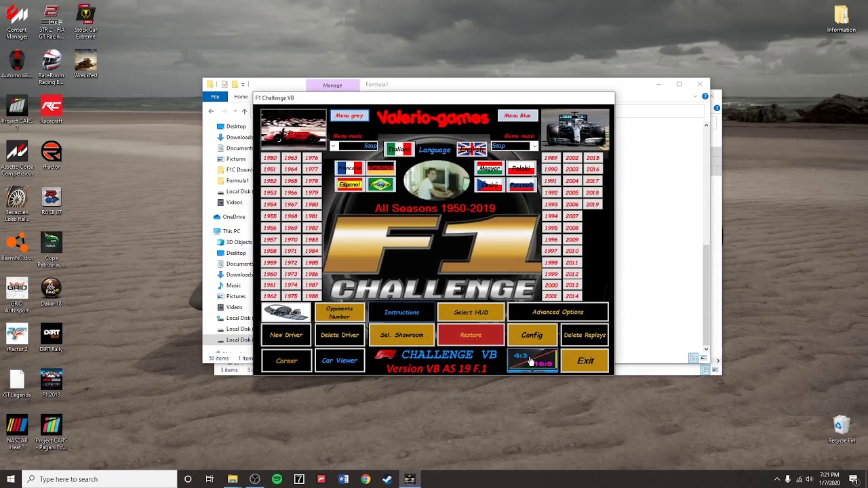Image resolution: width=868 pixels, height=488 pixels.
Task: Choose the Polski flag language
Action: click(x=521, y=168)
